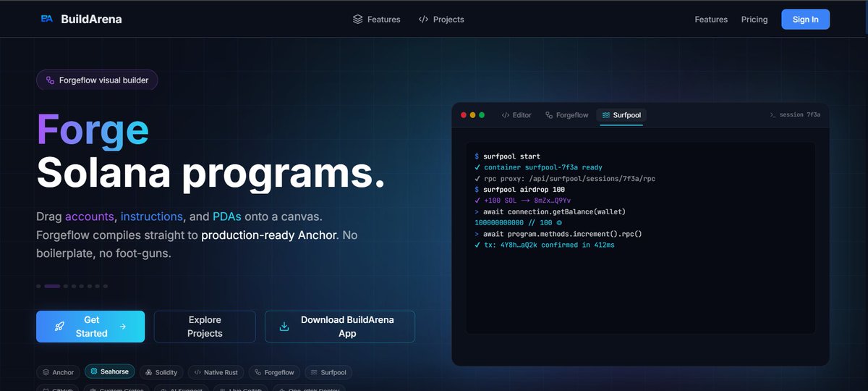The image size is (868, 391).
Task: Select the Surfpool tab in demo window
Action: click(621, 115)
